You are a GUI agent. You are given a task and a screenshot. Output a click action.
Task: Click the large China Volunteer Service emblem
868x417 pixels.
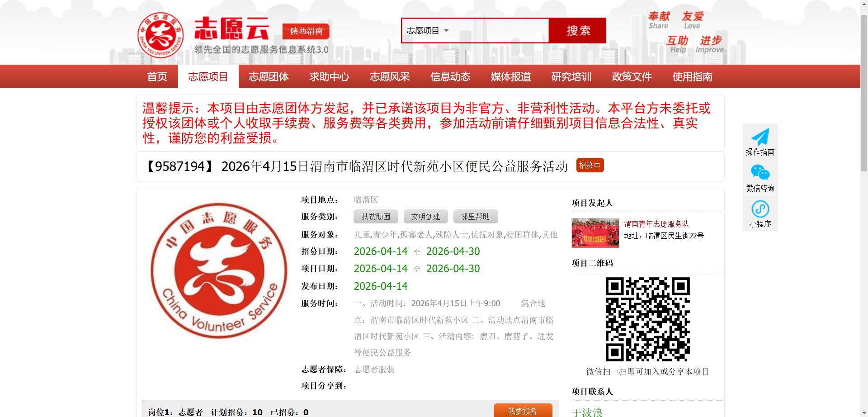pos(219,270)
